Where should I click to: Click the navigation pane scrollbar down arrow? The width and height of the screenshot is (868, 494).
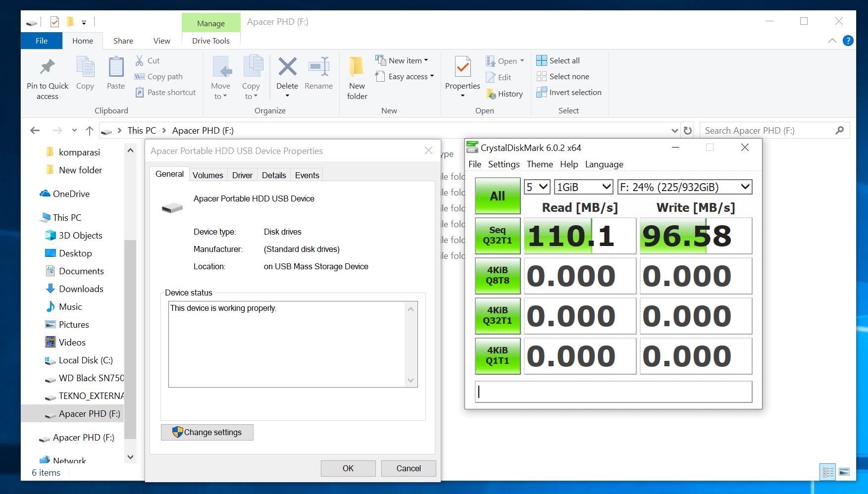tap(130, 457)
